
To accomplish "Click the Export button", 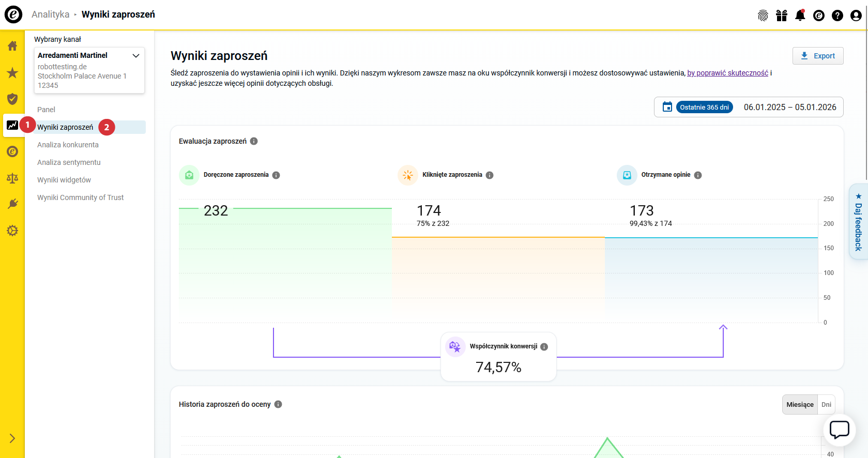I will pos(817,56).
